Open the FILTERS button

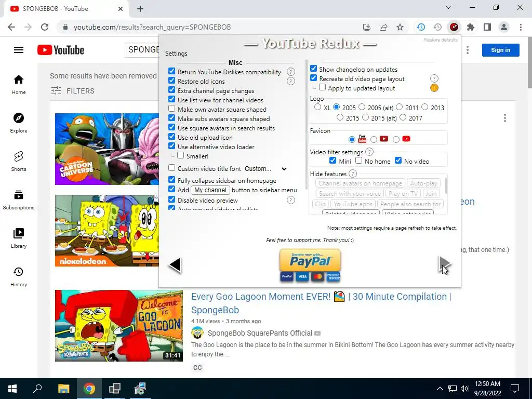click(73, 91)
